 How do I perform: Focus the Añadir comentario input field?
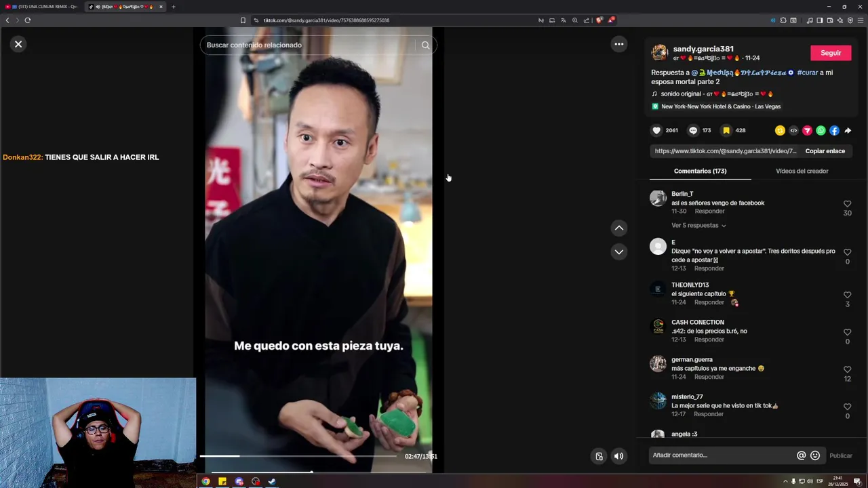point(722,455)
